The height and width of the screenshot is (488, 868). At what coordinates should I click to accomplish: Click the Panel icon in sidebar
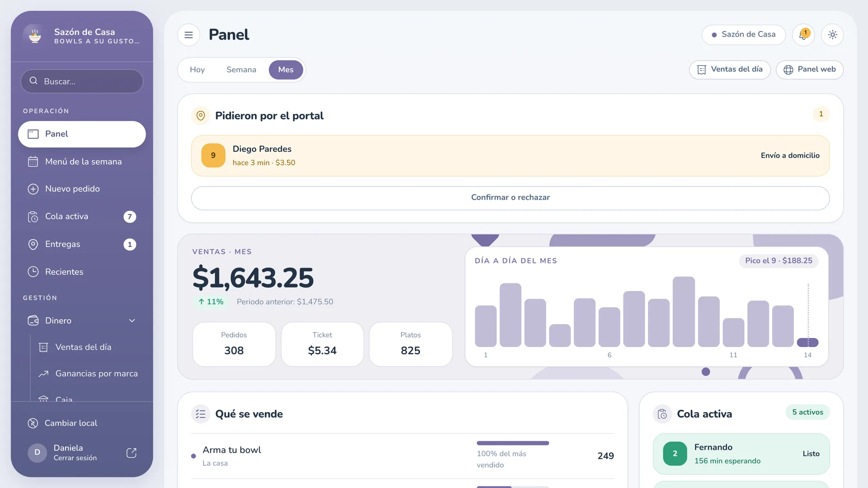pyautogui.click(x=33, y=134)
